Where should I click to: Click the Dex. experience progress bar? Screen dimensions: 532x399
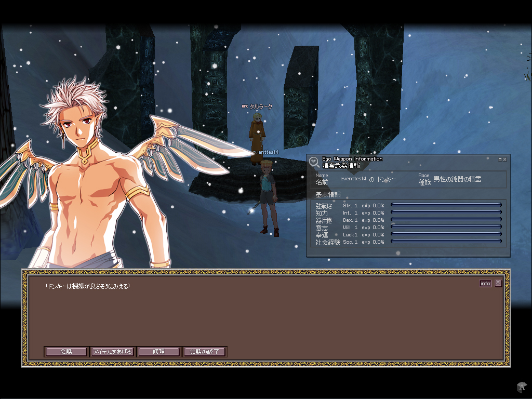point(446,220)
